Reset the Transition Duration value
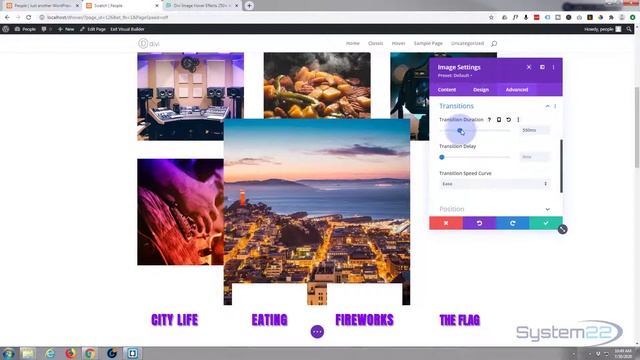 [509, 120]
